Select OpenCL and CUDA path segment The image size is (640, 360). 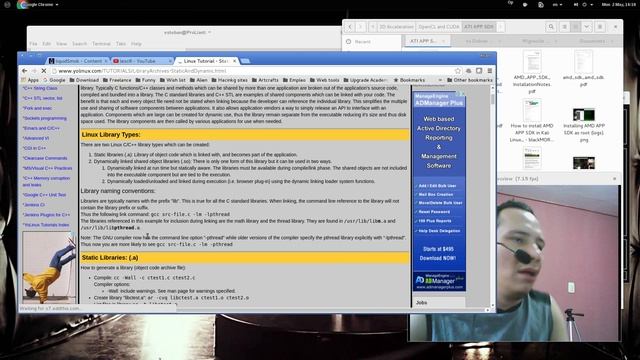[x=438, y=27]
